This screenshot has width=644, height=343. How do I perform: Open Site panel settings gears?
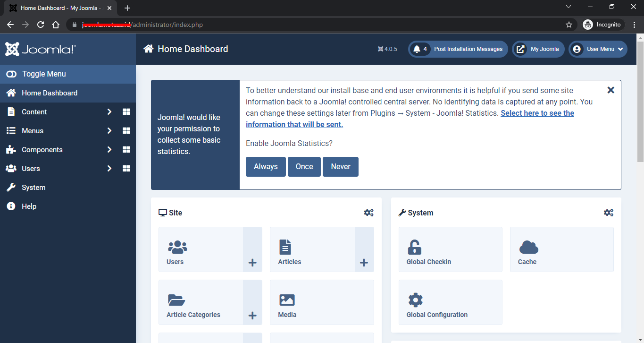[x=368, y=213]
